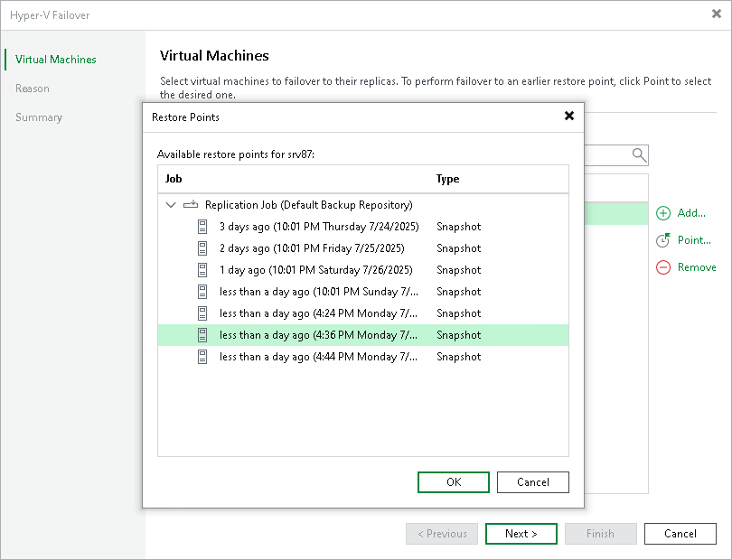Click Cancel in Restore Points dialog

pyautogui.click(x=532, y=482)
